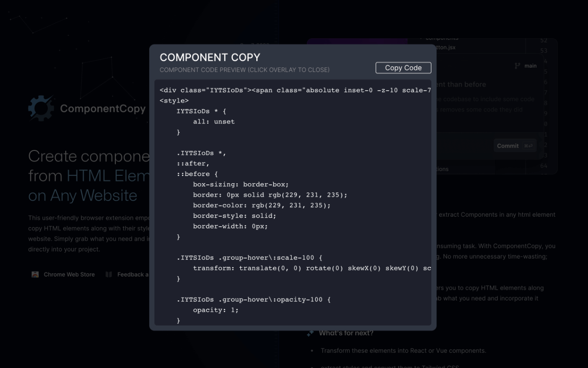Click the Chrome Web Store icon
Image resolution: width=588 pixels, height=368 pixels.
[35, 274]
